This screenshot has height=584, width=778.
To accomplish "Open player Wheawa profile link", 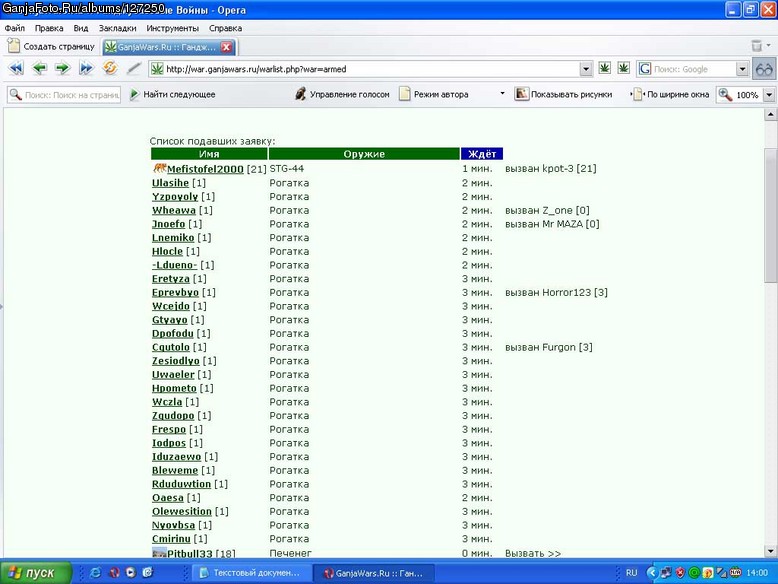I will click(x=174, y=210).
